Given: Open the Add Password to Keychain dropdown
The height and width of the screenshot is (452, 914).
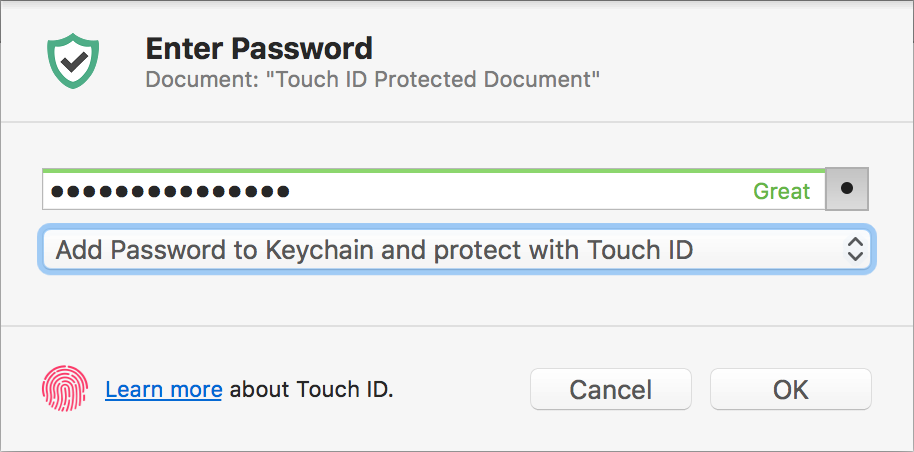Looking at the screenshot, I should click(457, 249).
